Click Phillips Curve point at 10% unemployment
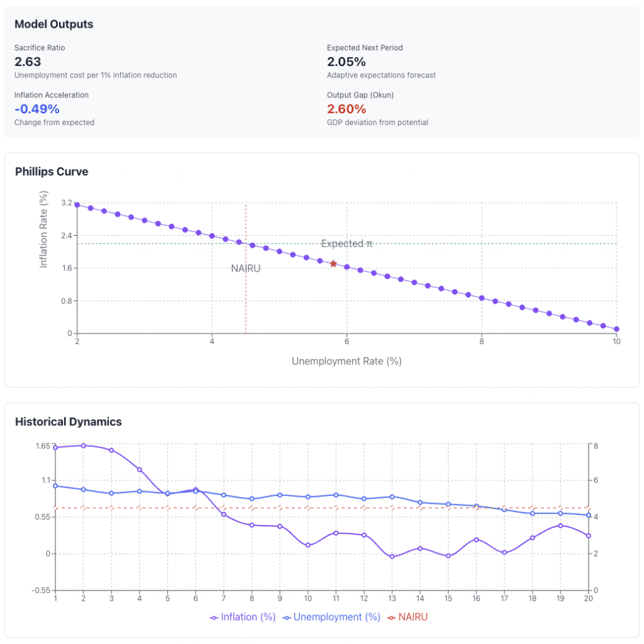The height and width of the screenshot is (644, 644). [x=617, y=329]
